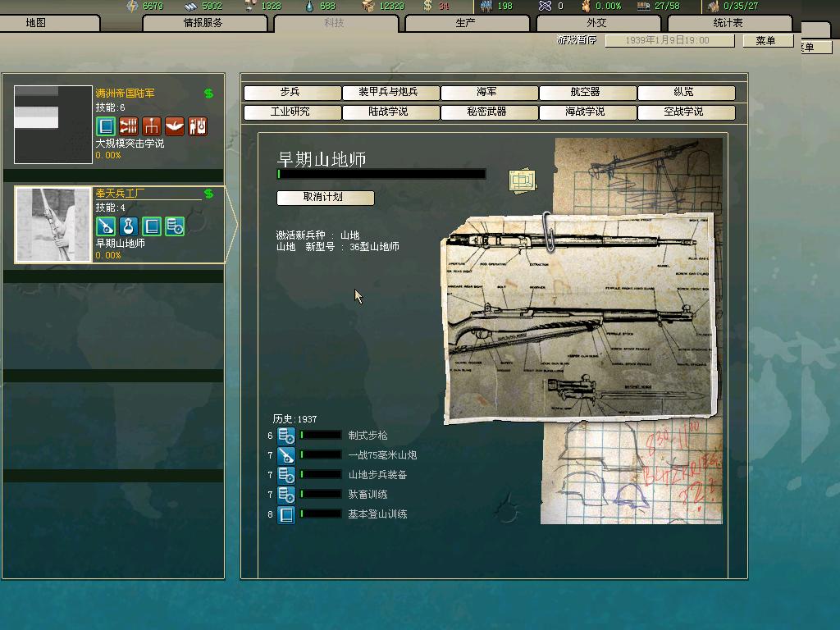840x630 pixels.
Task: Open the 情报服务 tab
Action: (204, 23)
